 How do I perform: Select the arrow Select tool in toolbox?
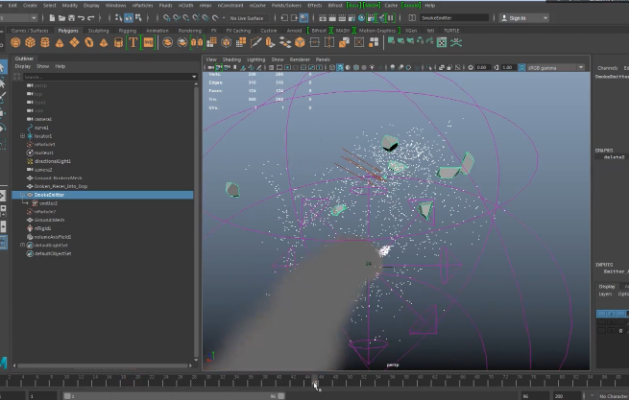coord(2,67)
